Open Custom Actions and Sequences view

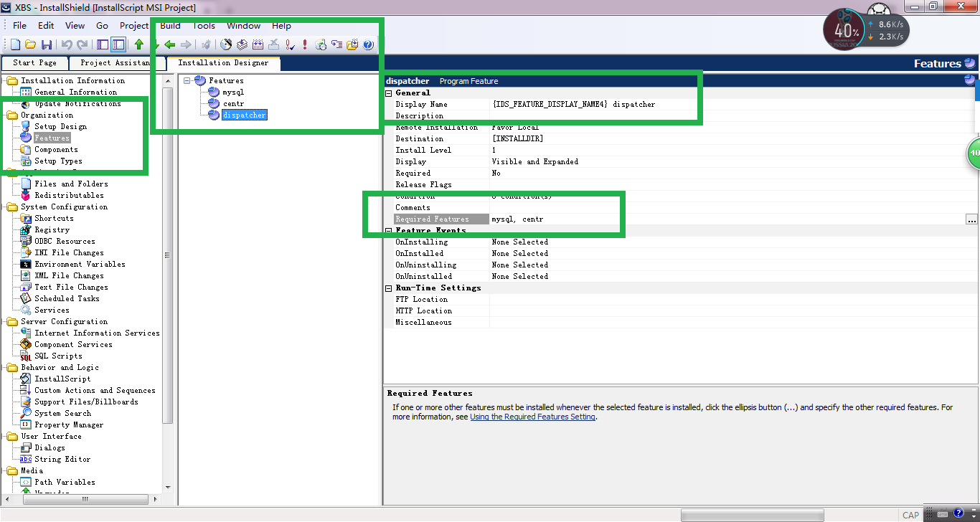(x=95, y=390)
